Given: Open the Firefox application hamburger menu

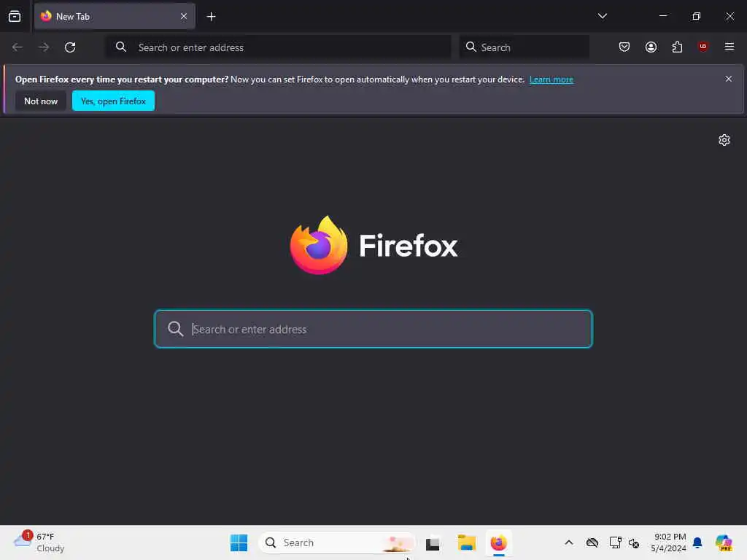Looking at the screenshot, I should point(729,47).
